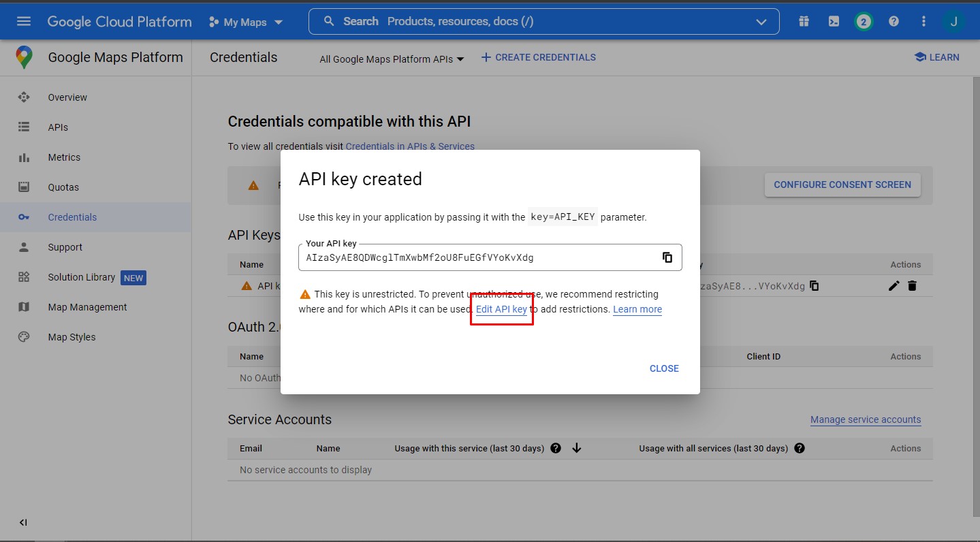Click Create Credentials button
The image size is (980, 542).
click(x=538, y=57)
